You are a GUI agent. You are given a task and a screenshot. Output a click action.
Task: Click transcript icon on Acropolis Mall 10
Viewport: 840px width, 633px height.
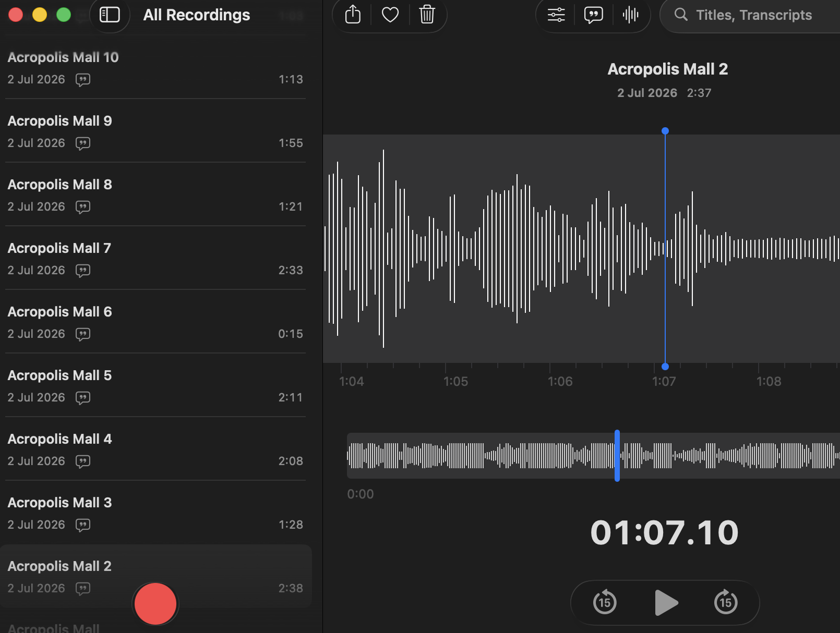83,80
